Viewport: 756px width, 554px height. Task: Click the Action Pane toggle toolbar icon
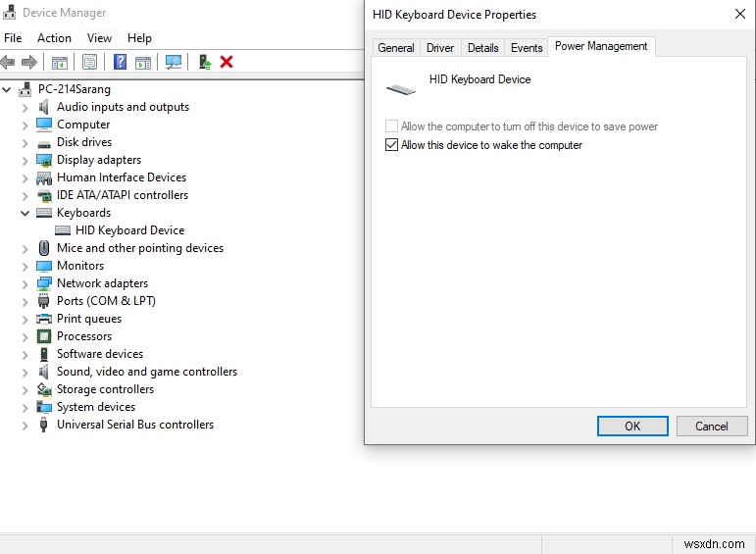(x=143, y=62)
